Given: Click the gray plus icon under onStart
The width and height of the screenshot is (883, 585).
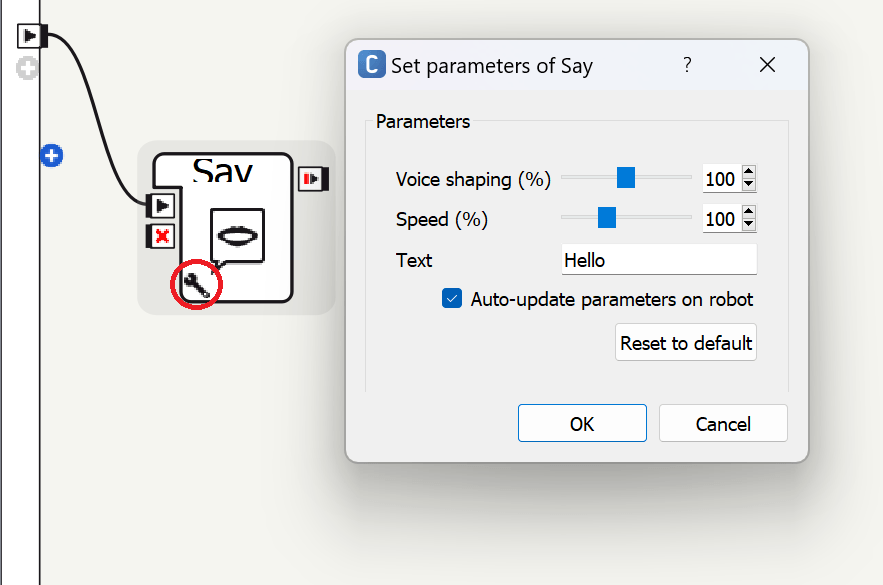Looking at the screenshot, I should click(29, 68).
